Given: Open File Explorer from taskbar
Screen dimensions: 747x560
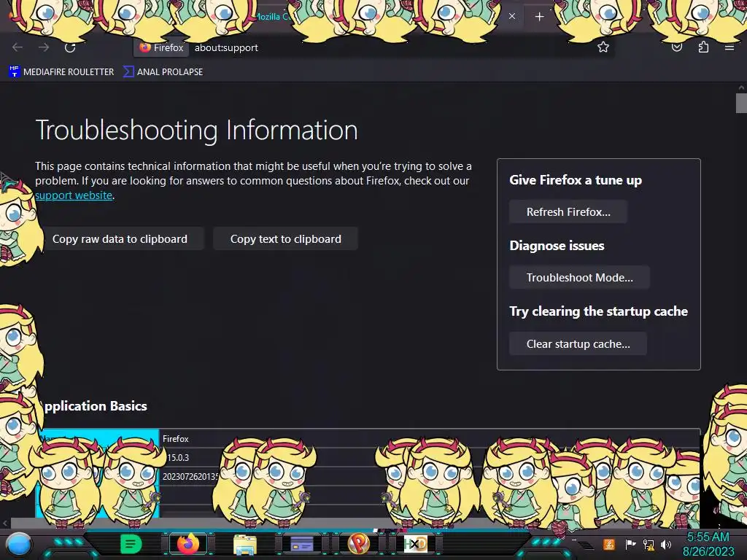Looking at the screenshot, I should click(x=245, y=544).
